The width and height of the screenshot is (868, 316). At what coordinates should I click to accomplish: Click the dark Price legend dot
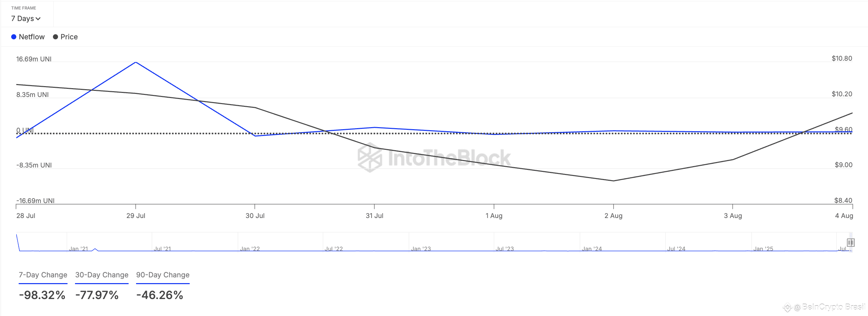pyautogui.click(x=55, y=37)
